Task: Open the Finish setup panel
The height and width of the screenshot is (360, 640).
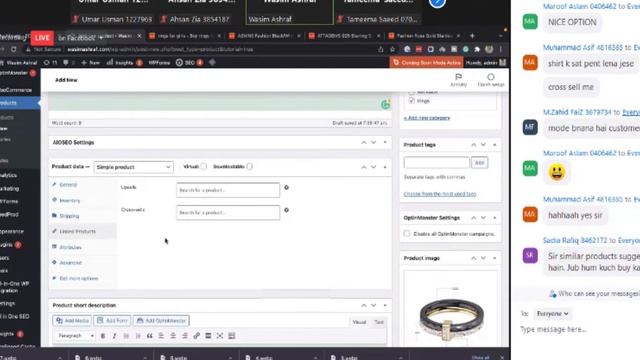Action: 491,80
